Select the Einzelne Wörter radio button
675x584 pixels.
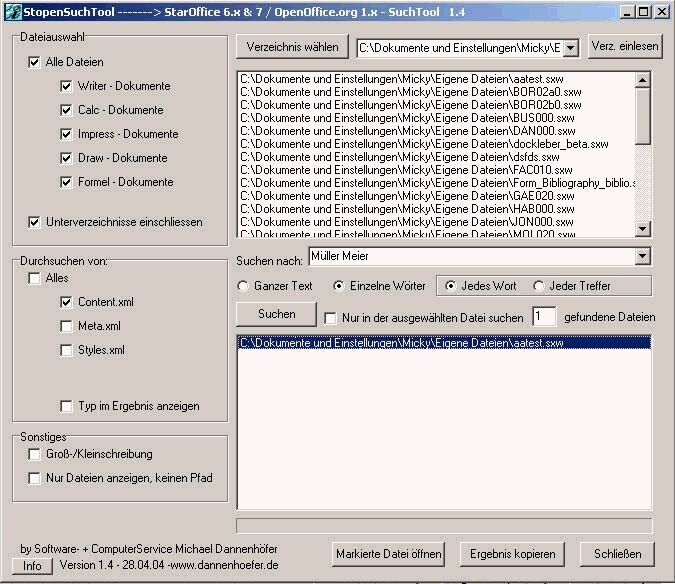(339, 286)
